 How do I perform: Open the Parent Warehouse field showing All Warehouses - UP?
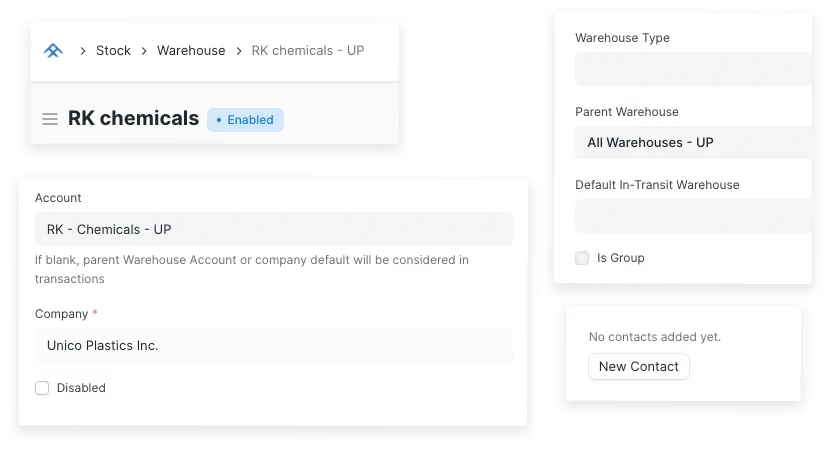tap(692, 142)
